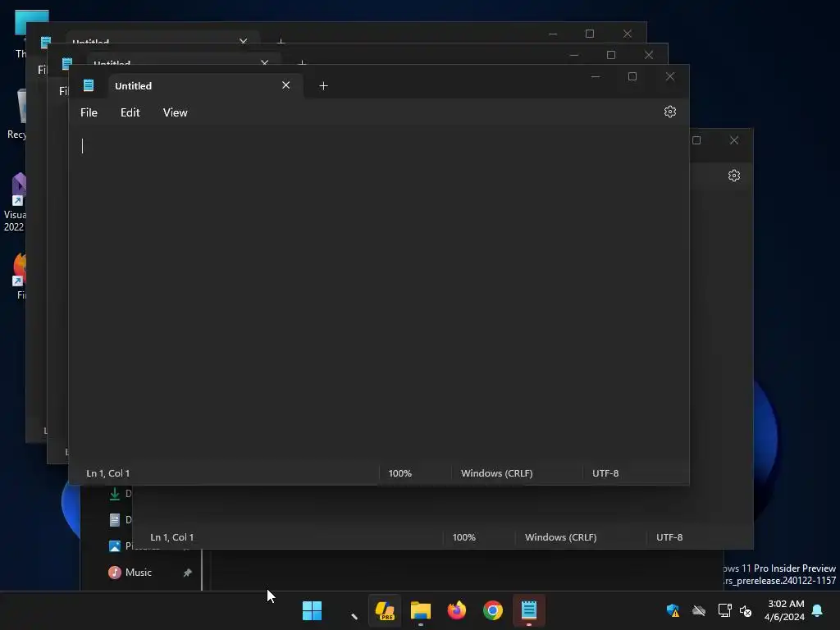
Task: Open Pictures folder icon in File Explorer sidebar
Action: coord(115,546)
